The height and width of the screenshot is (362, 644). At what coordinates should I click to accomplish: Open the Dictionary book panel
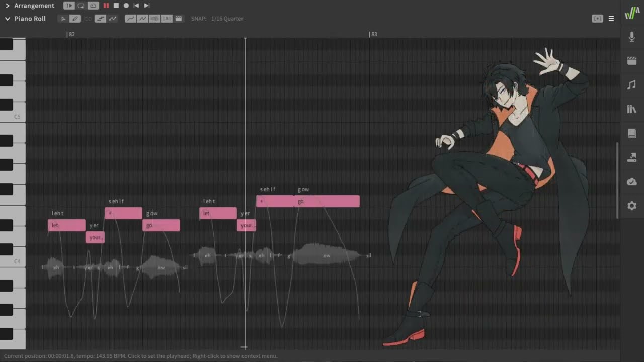632,133
